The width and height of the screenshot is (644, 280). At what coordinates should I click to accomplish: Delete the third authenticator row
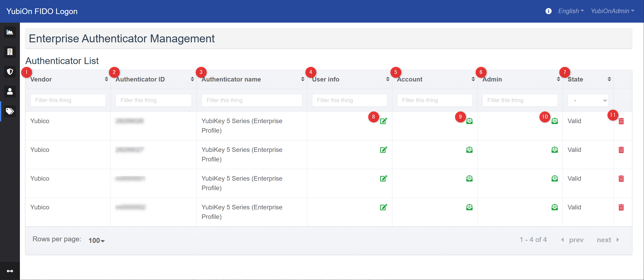(x=621, y=179)
